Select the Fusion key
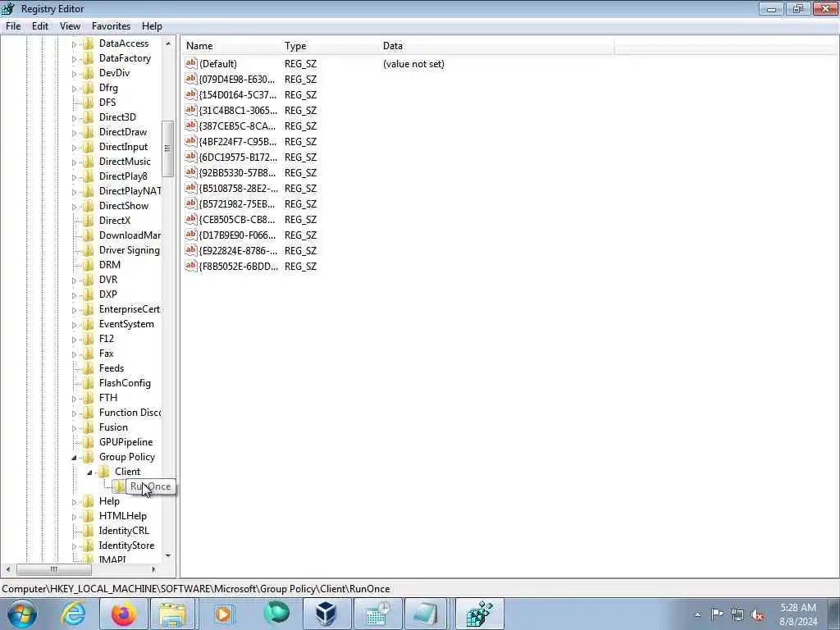This screenshot has height=630, width=840. 113,427
